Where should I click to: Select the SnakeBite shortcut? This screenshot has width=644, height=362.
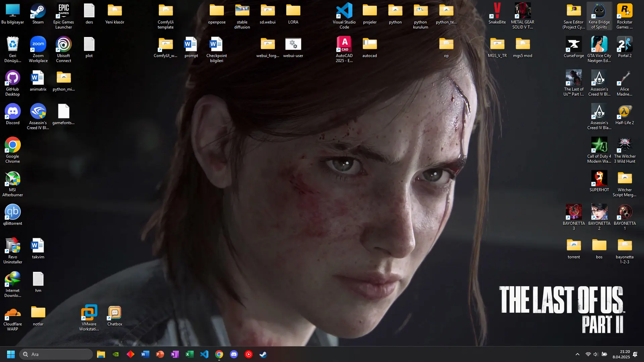click(x=497, y=14)
